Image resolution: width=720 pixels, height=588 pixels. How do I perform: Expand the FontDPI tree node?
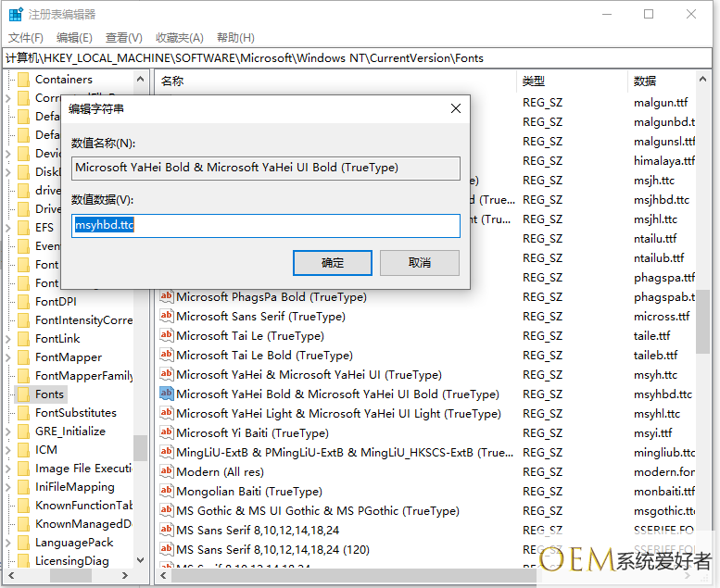[9, 302]
